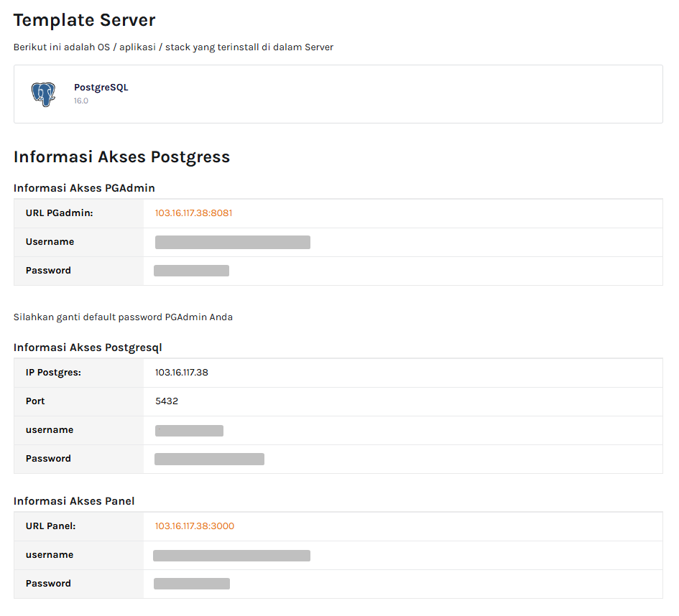Click the 16.0 version number

click(x=80, y=101)
